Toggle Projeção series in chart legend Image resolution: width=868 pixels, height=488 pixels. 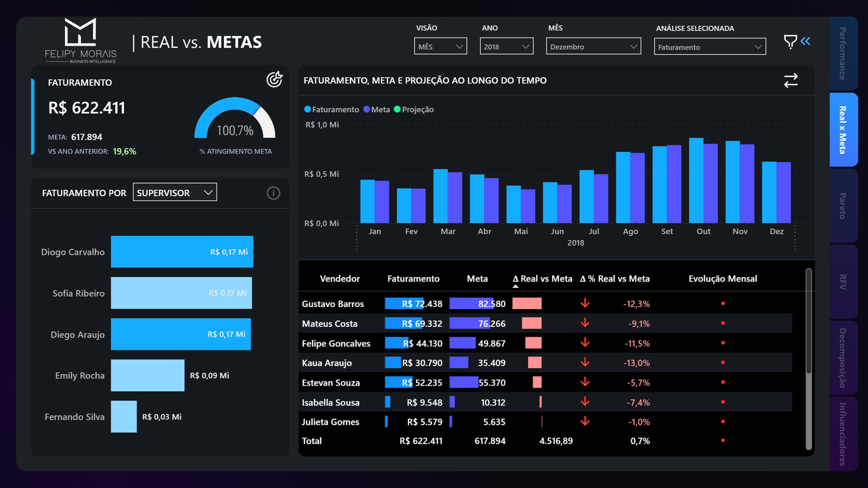(413, 110)
